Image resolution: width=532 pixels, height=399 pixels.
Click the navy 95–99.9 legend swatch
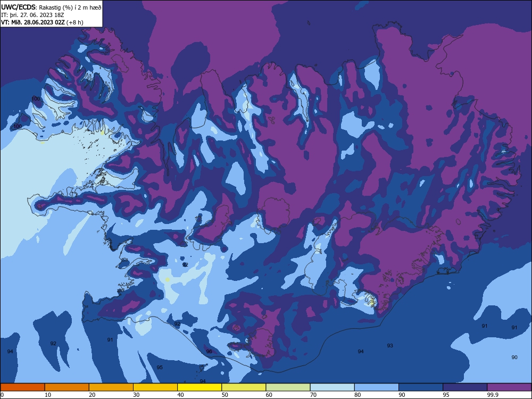pos(465,387)
